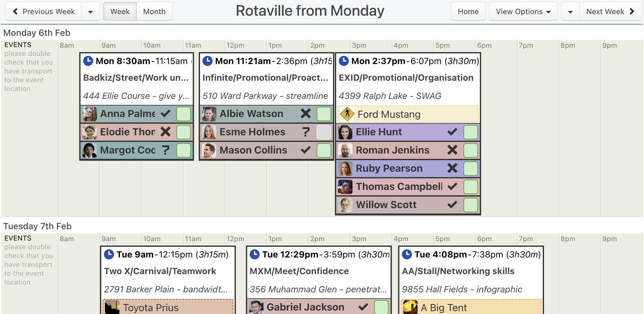This screenshot has height=314, width=644.
Task: Go to Next Week
Action: click(x=610, y=12)
